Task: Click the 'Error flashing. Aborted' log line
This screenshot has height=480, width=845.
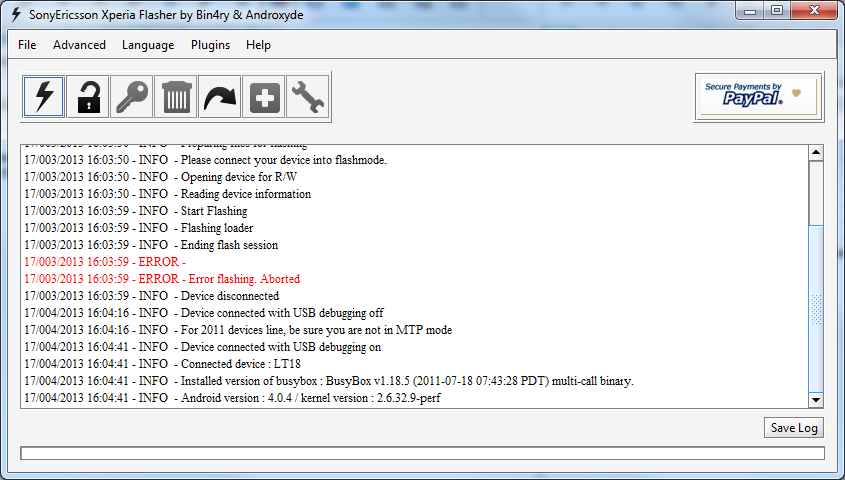Action: coord(162,279)
